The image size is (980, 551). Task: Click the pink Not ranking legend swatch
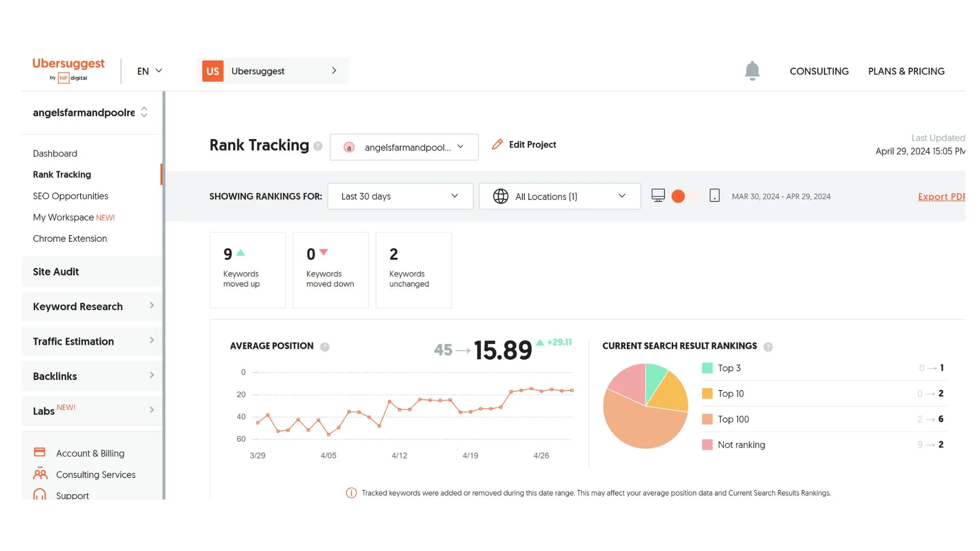[x=707, y=444]
